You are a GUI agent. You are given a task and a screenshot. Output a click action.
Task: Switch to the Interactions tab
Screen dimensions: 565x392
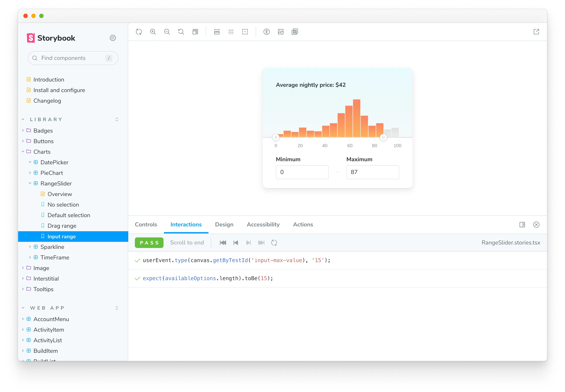(x=186, y=224)
